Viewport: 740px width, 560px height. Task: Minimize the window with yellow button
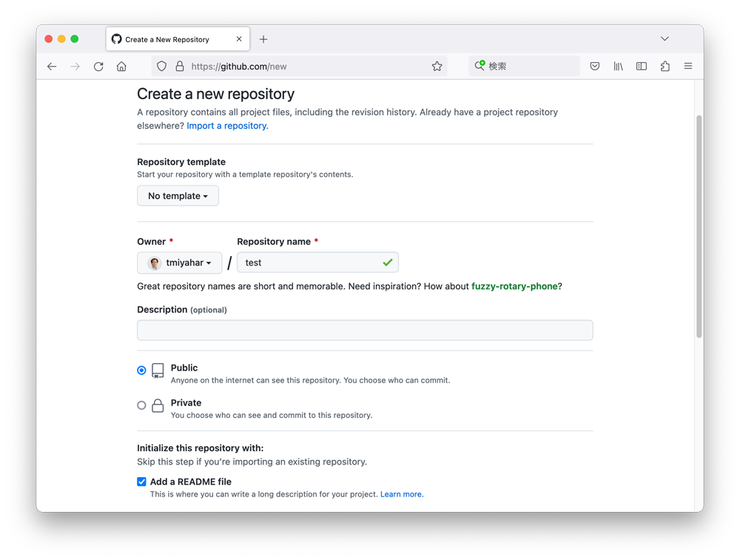coord(61,39)
